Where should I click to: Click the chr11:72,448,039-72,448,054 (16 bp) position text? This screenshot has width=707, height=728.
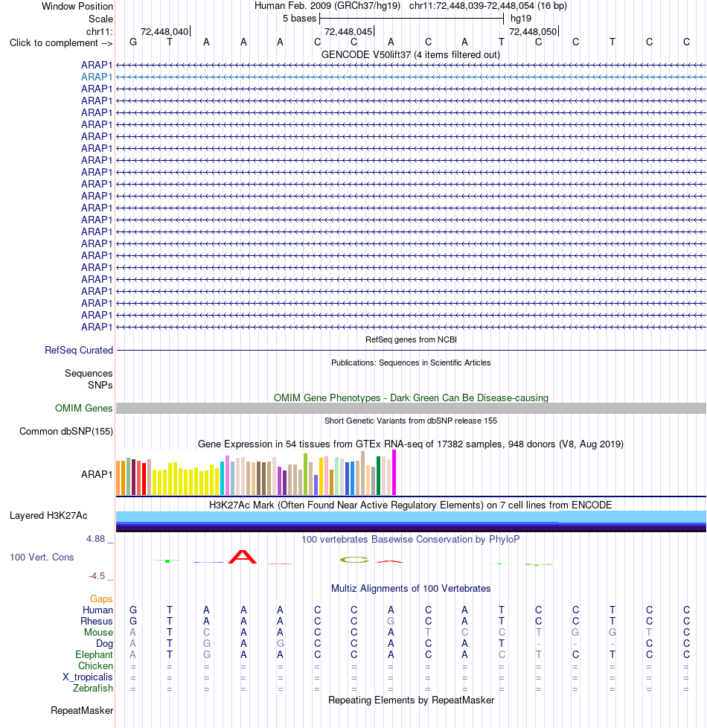tap(488, 6)
